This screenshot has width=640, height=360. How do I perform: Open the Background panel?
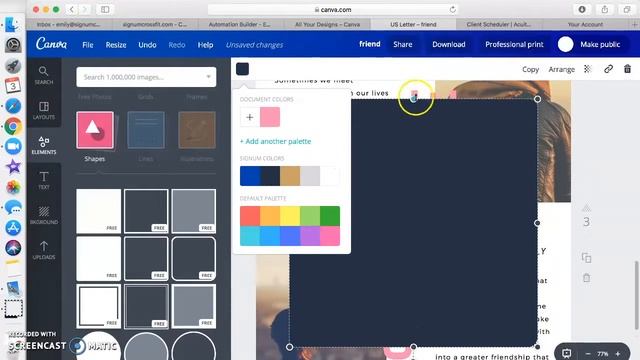click(x=44, y=215)
